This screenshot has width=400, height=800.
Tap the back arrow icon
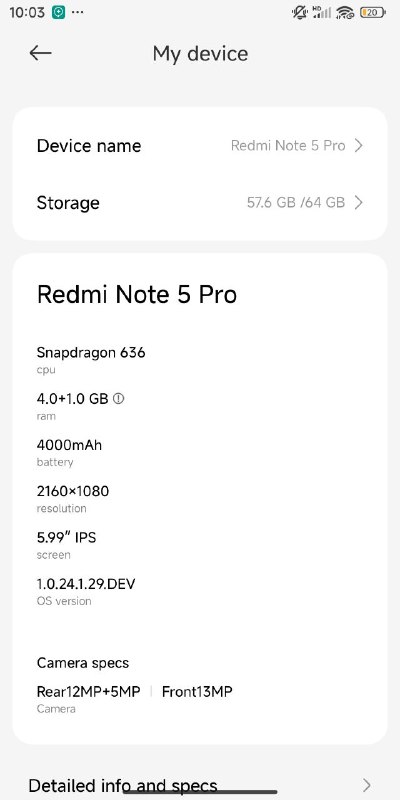click(x=40, y=53)
